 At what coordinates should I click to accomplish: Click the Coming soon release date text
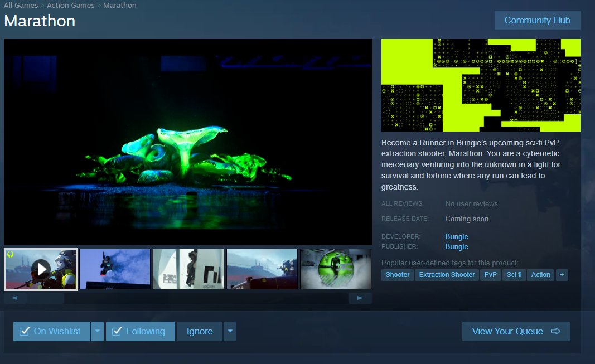(x=467, y=219)
